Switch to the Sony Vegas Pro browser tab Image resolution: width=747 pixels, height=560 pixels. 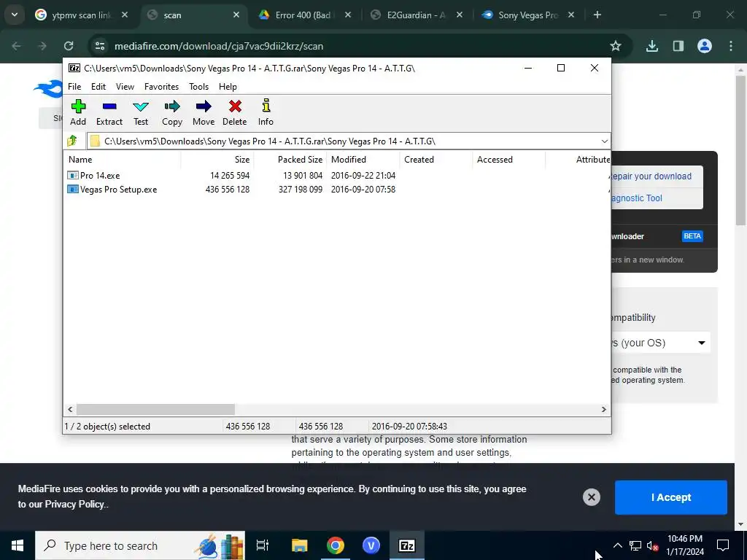pos(527,15)
